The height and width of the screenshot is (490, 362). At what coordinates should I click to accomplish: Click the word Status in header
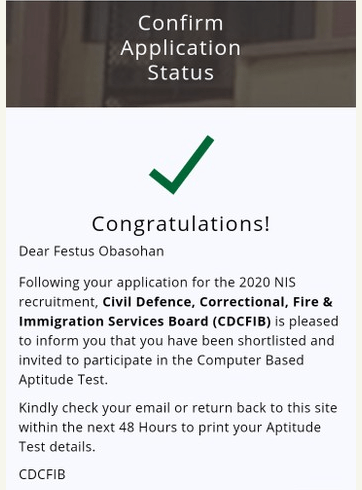pyautogui.click(x=181, y=72)
